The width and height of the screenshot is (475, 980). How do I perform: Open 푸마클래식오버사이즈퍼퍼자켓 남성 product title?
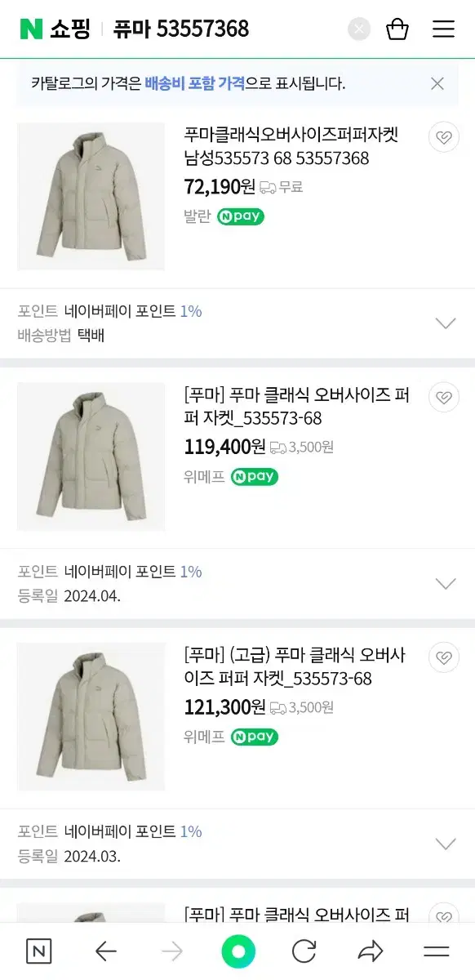(291, 146)
